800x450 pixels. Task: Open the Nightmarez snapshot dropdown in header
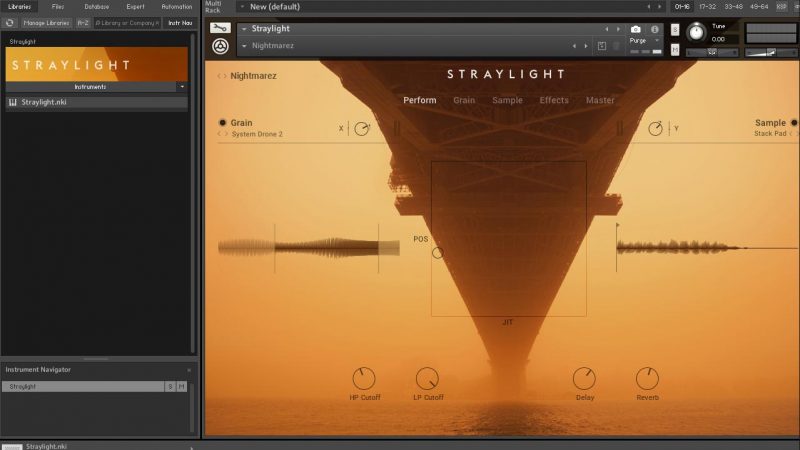tap(244, 46)
